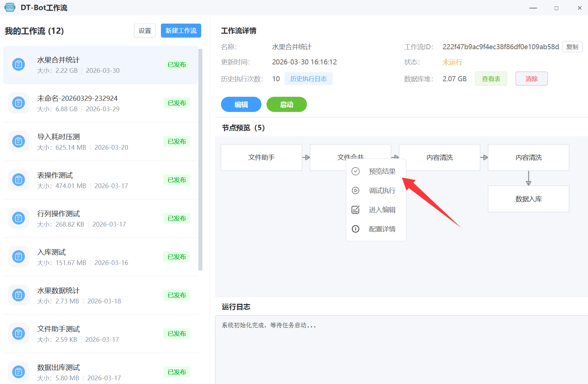Copy the workflow ID with 复制
This screenshot has height=384, width=588.
click(x=572, y=47)
